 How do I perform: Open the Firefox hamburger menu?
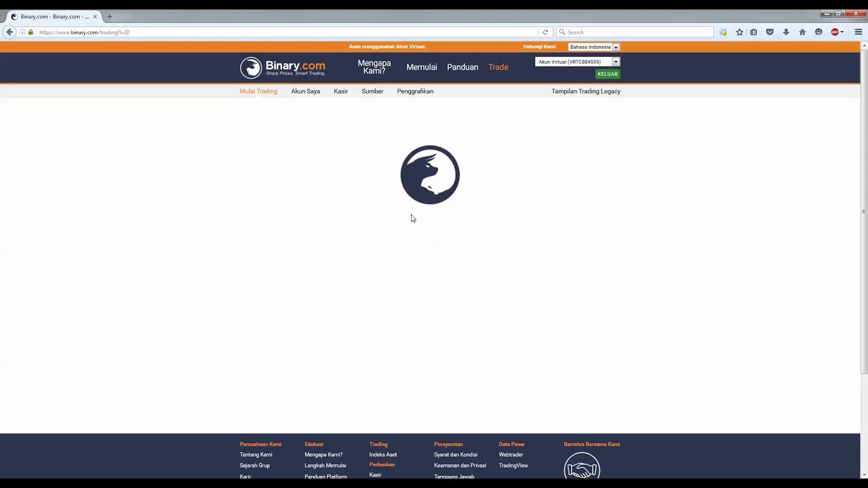click(858, 32)
